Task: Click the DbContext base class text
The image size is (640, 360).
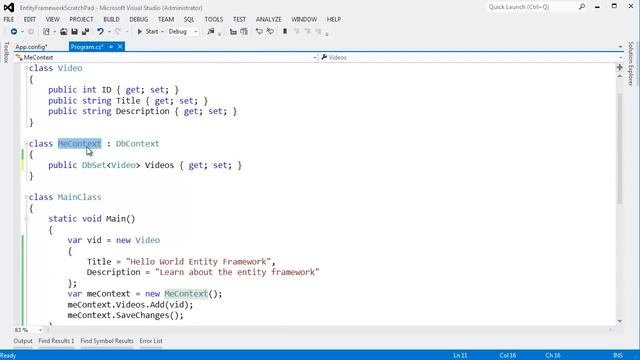Action: (x=137, y=144)
